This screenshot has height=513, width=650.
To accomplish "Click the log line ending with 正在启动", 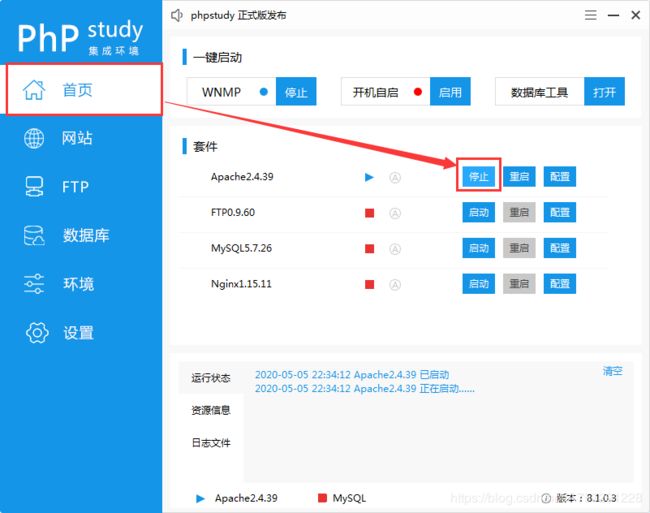I will (365, 389).
